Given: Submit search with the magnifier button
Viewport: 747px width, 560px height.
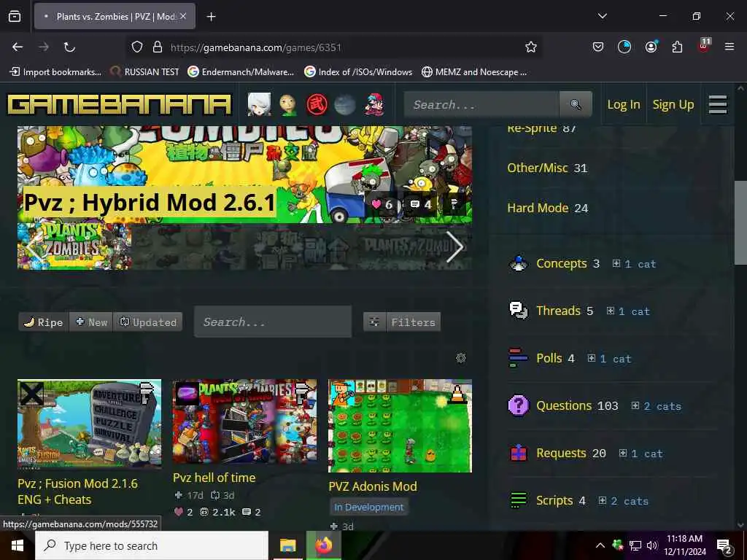Looking at the screenshot, I should point(576,104).
